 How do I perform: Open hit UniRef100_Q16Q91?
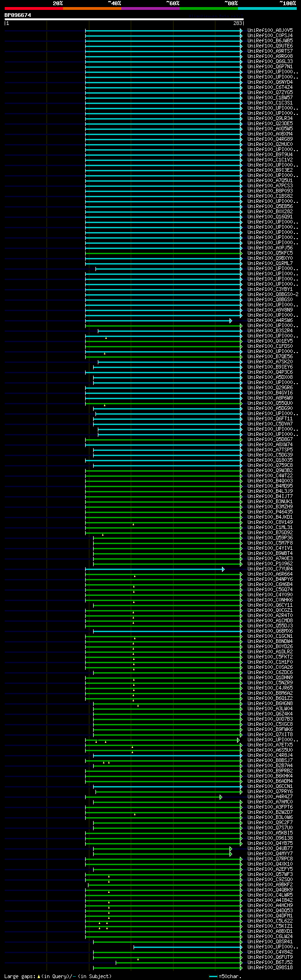pos(270,217)
